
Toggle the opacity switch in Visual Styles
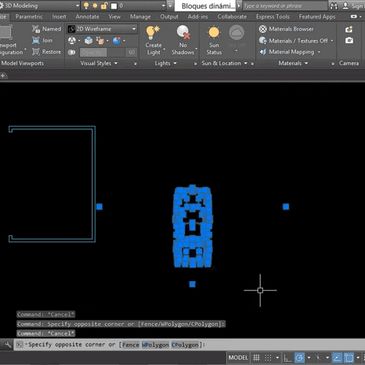click(x=72, y=52)
